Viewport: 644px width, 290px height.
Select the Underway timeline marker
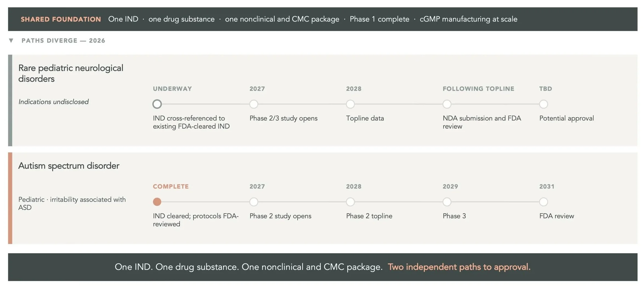[157, 104]
